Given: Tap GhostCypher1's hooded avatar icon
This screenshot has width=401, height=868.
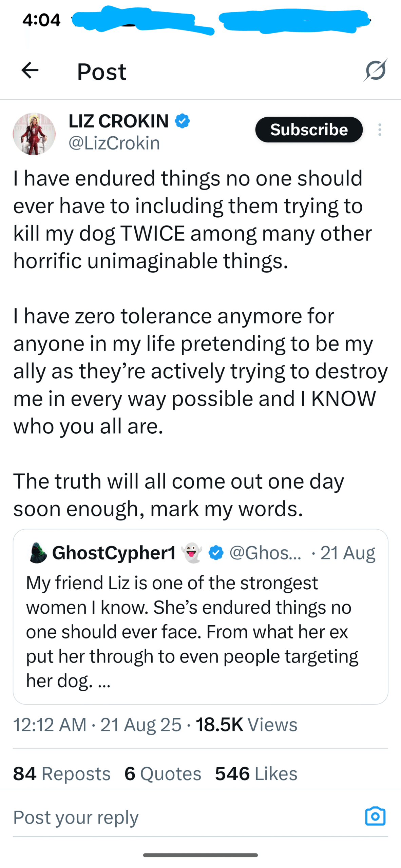Looking at the screenshot, I should coord(37,553).
